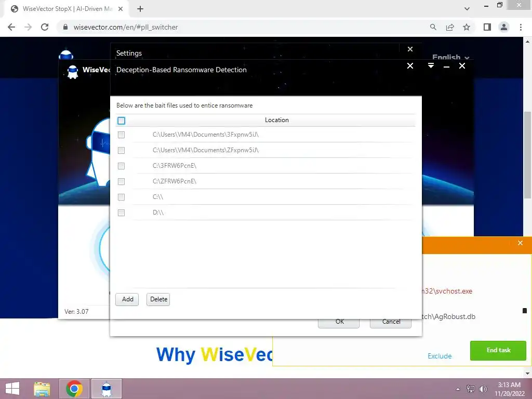532x399 pixels.
Task: Show hidden system tray icons
Action: (458, 389)
